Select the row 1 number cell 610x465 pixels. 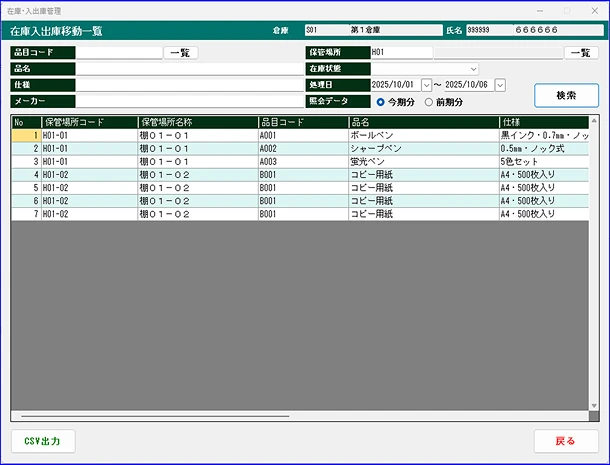point(26,135)
